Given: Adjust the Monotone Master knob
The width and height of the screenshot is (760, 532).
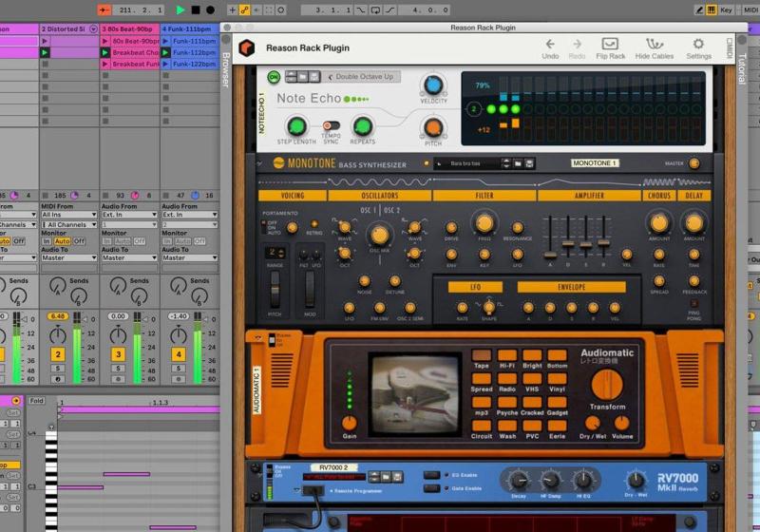Looking at the screenshot, I should [694, 163].
